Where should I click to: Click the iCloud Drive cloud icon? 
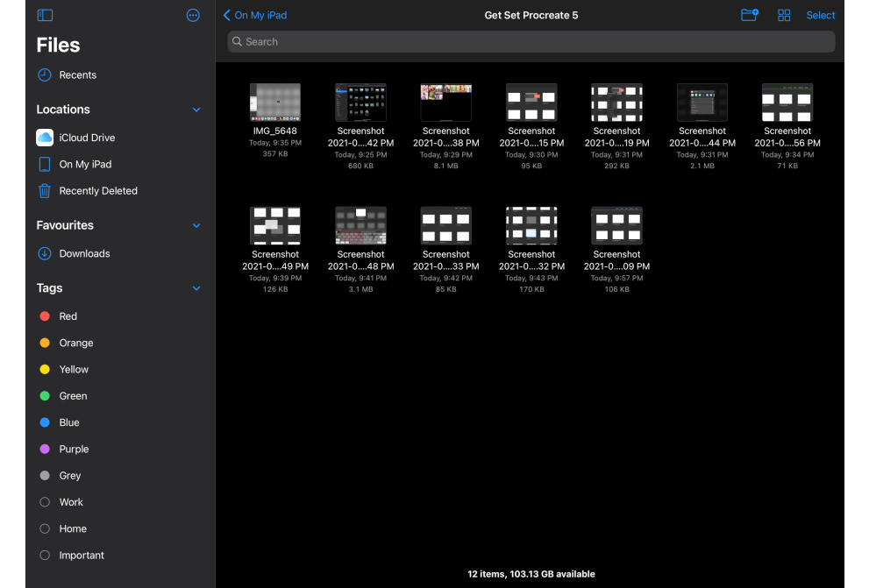click(45, 138)
